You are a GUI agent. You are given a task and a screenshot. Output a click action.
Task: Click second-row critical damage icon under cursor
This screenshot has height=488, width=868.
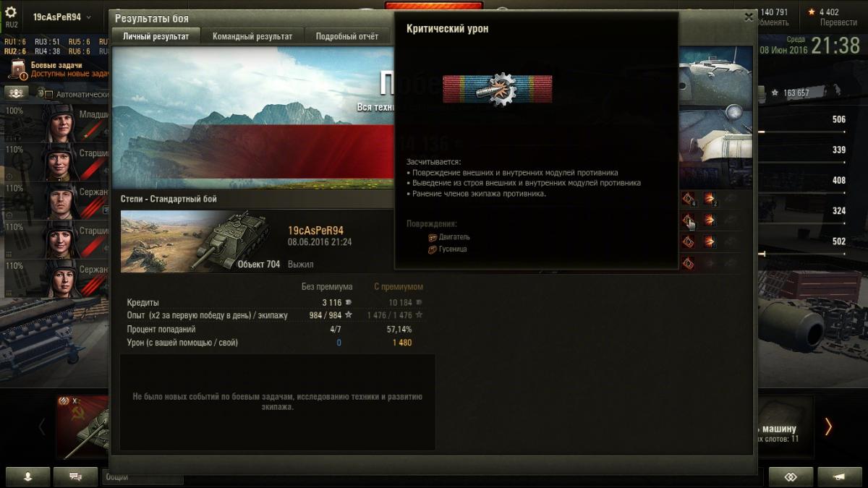pos(689,221)
